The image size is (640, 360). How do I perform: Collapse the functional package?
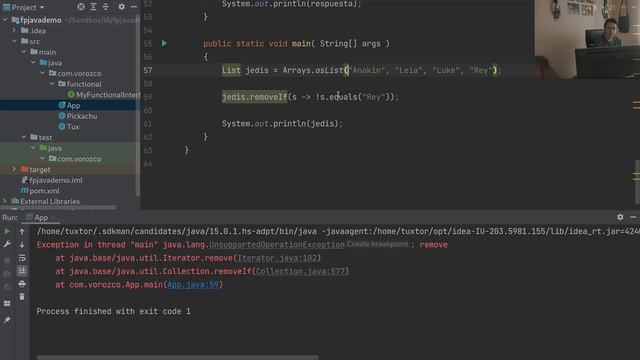52,84
